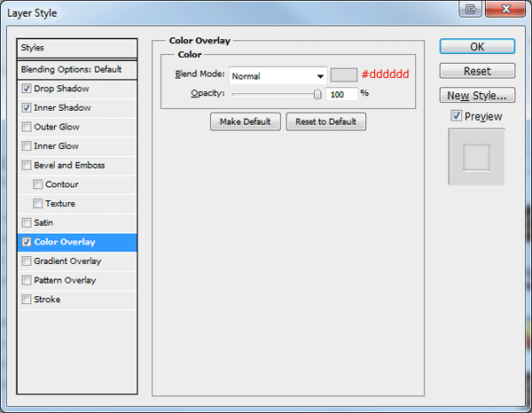This screenshot has width=532, height=413.
Task: Click the Reset button
Action: 477,71
